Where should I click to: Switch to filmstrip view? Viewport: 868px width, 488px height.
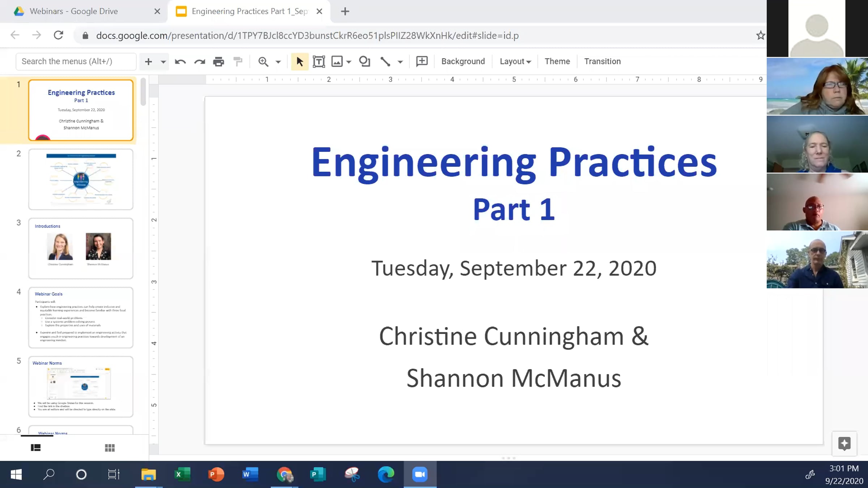tap(35, 448)
